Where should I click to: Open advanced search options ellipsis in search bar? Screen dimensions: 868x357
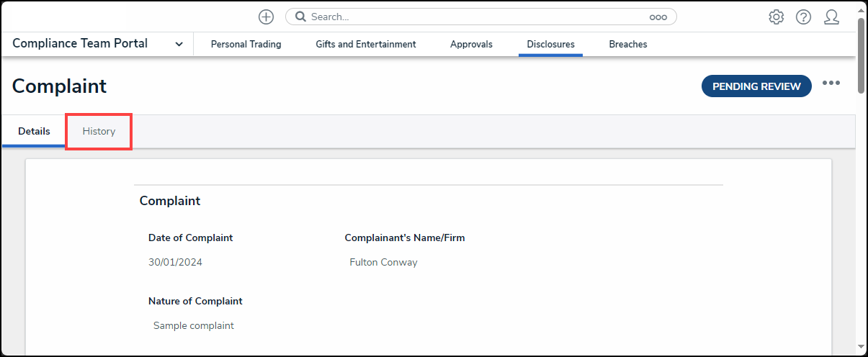click(658, 17)
